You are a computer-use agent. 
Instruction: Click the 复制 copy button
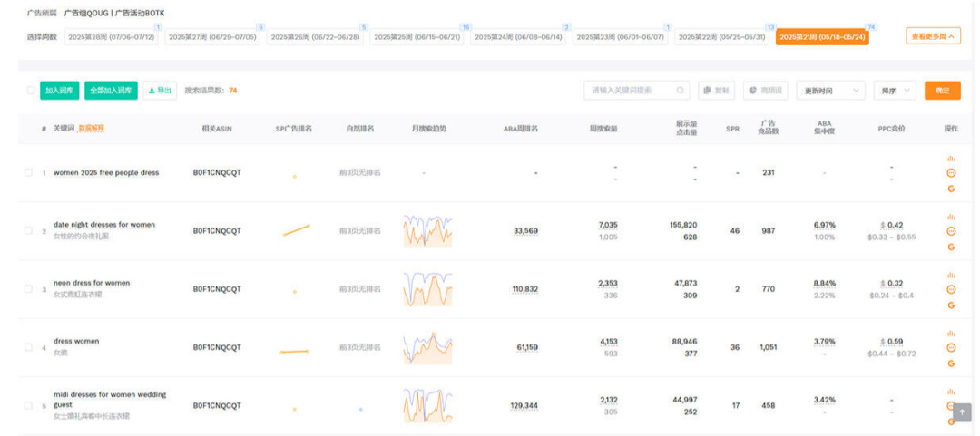coord(716,91)
